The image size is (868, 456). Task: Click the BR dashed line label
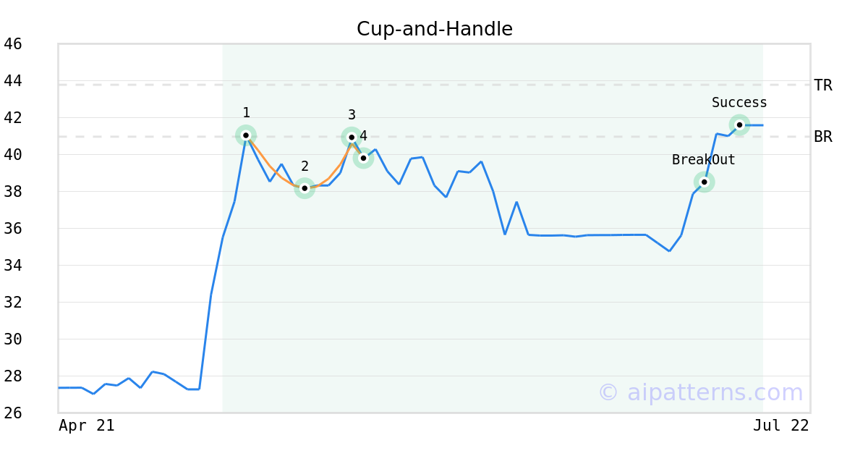823,137
